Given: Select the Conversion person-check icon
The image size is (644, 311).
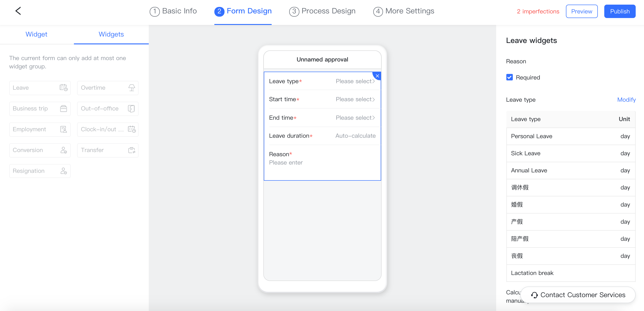Looking at the screenshot, I should [x=64, y=150].
